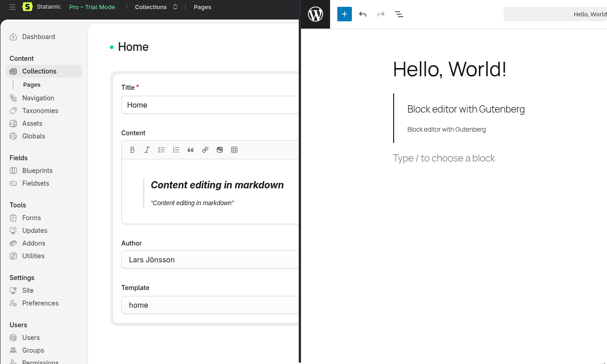This screenshot has height=364, width=607.
Task: Redo the last change in Gutenberg
Action: click(x=381, y=14)
